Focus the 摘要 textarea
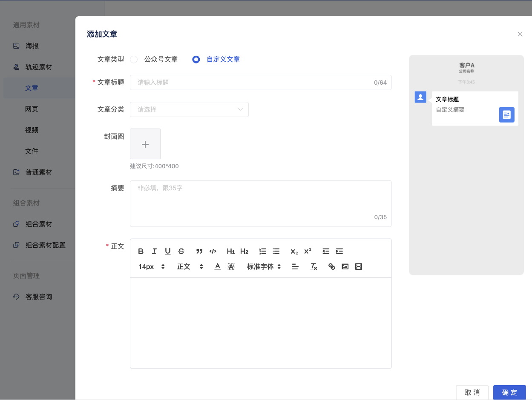Image resolution: width=532 pixels, height=400 pixels. coord(261,203)
